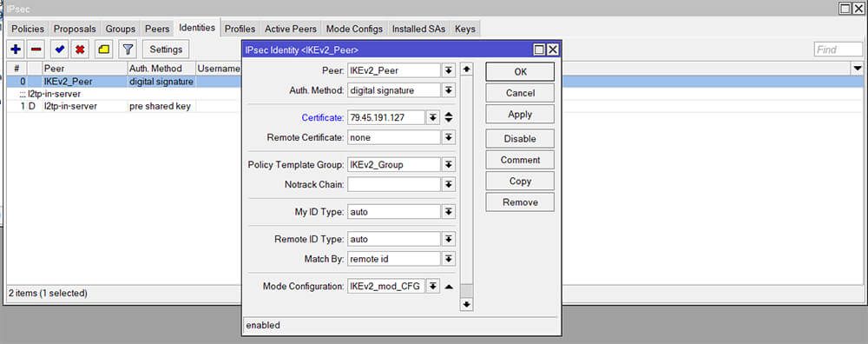Click the Cancel button
This screenshot has width=868, height=344.
tap(520, 93)
